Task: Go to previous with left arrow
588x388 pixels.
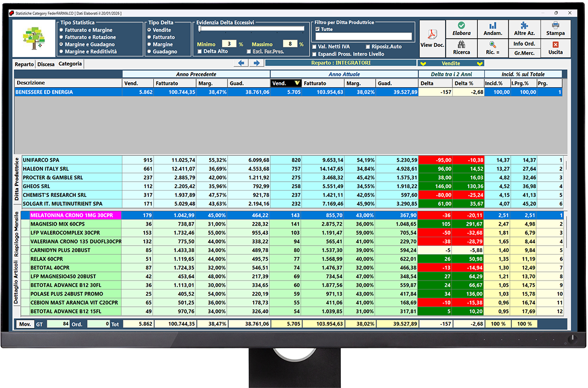Action: point(241,63)
